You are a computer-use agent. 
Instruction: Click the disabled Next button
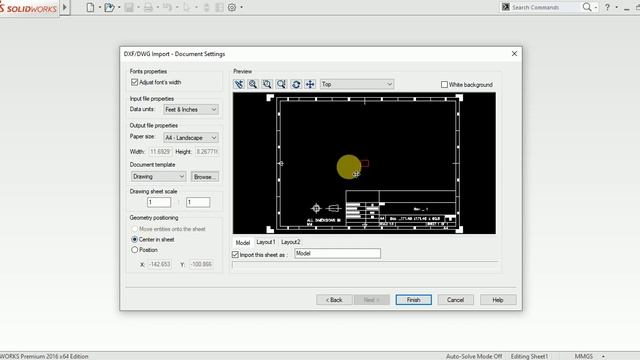372,300
